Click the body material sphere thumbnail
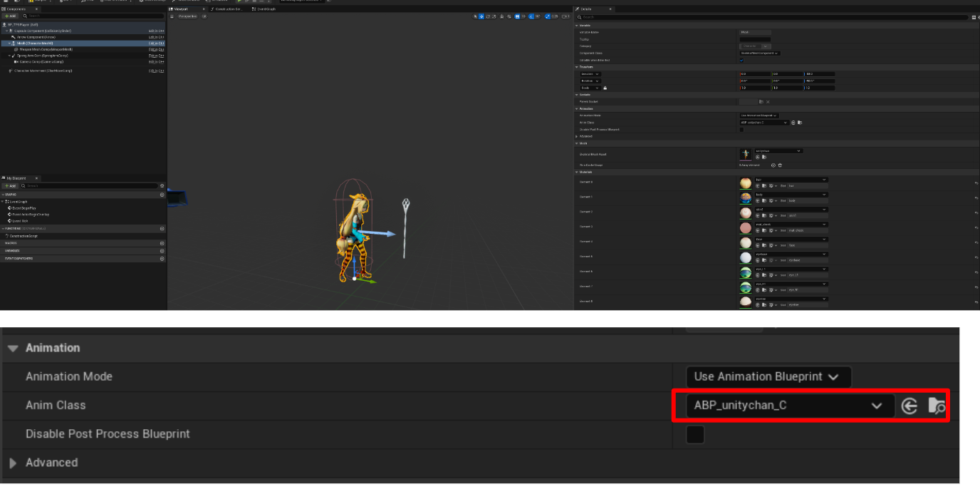 (x=746, y=197)
